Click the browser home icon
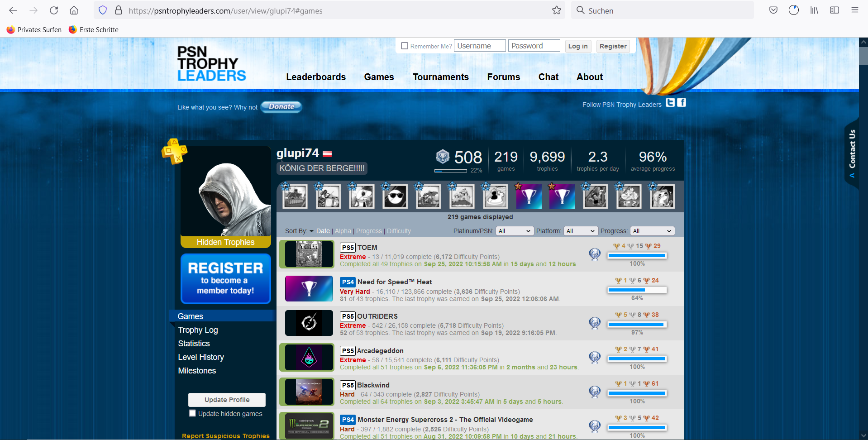868x440 pixels. point(74,10)
